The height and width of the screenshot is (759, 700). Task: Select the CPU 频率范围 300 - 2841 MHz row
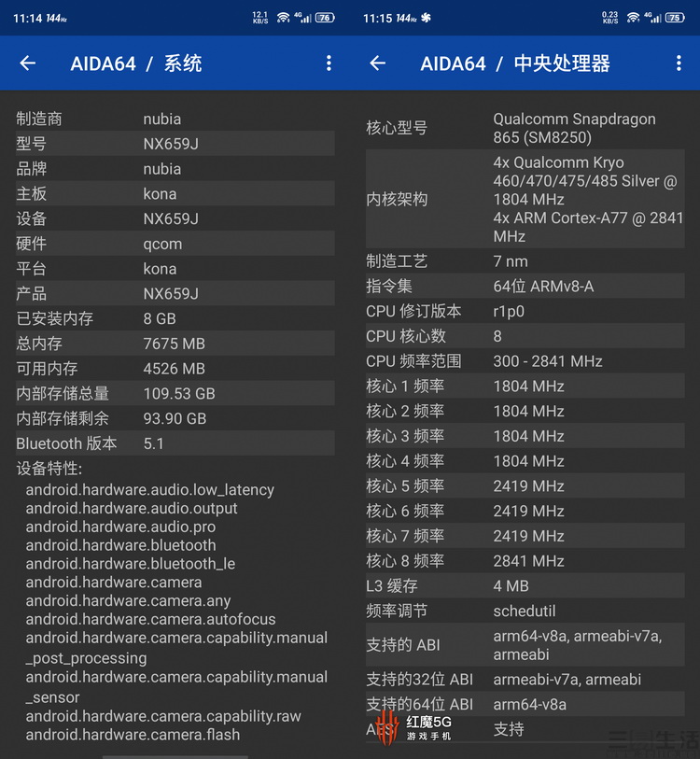(x=525, y=360)
